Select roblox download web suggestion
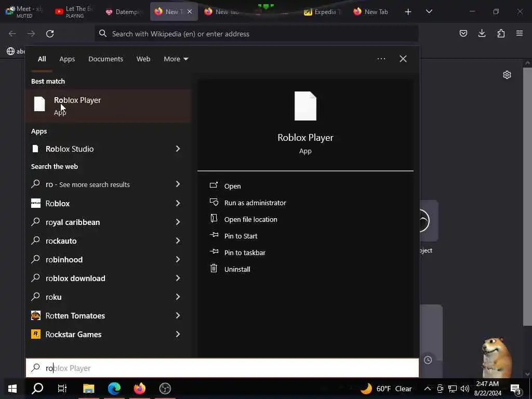Viewport: 532px width, 399px height. [75, 278]
